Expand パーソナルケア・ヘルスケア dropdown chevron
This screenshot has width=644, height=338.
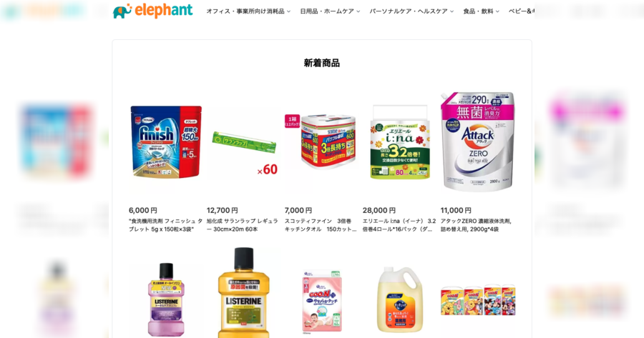452,11
